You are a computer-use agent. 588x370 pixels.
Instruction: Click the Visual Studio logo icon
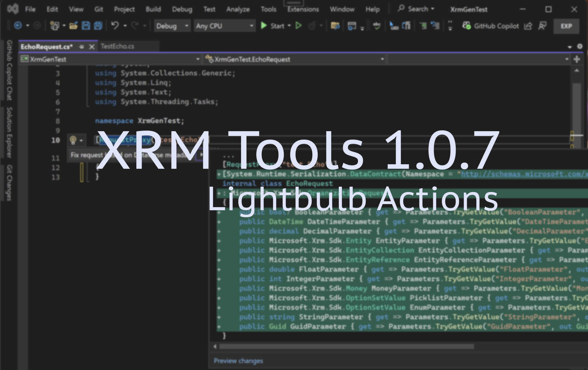coord(13,9)
